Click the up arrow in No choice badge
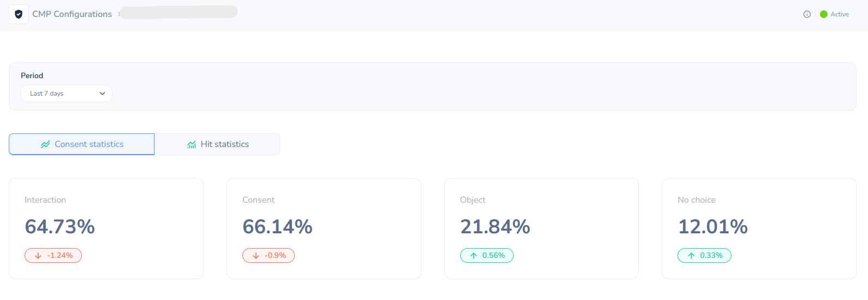The width and height of the screenshot is (868, 300). 691,256
